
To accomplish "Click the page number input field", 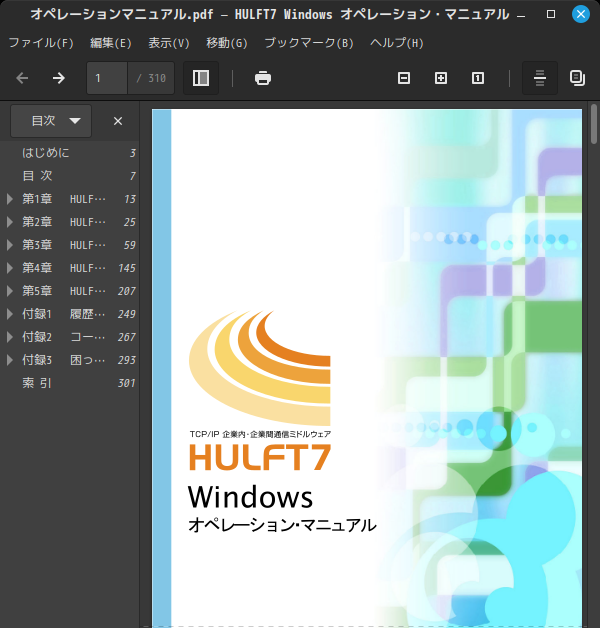I will [107, 78].
